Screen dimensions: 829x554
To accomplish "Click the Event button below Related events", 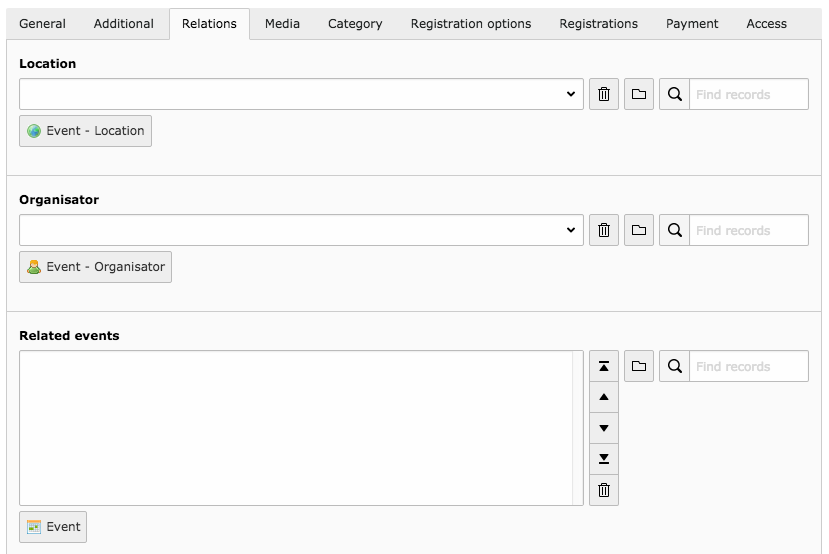I will 53,527.
